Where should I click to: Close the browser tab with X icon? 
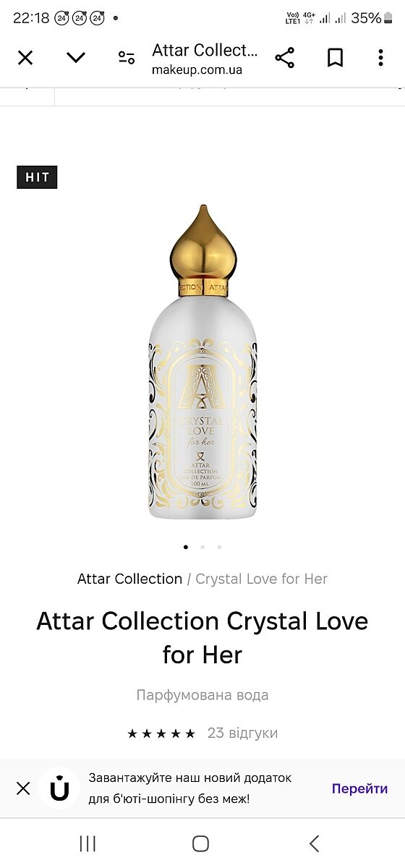tap(25, 58)
